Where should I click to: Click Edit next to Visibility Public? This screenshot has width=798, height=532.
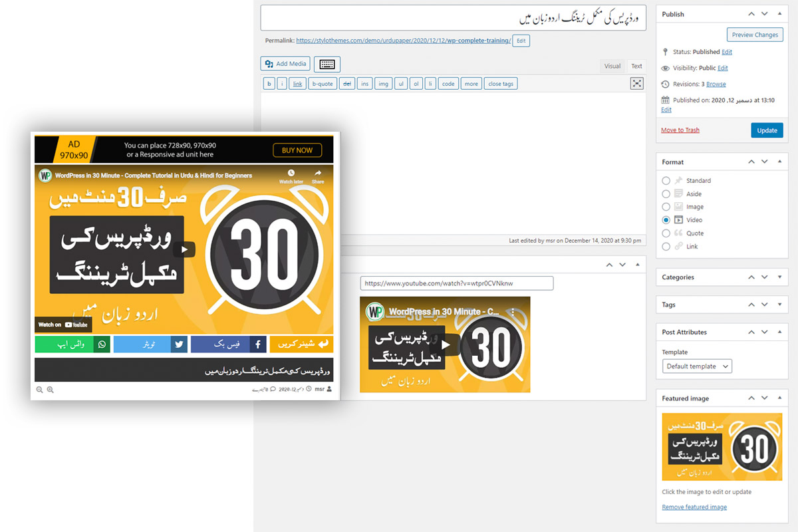coord(723,68)
